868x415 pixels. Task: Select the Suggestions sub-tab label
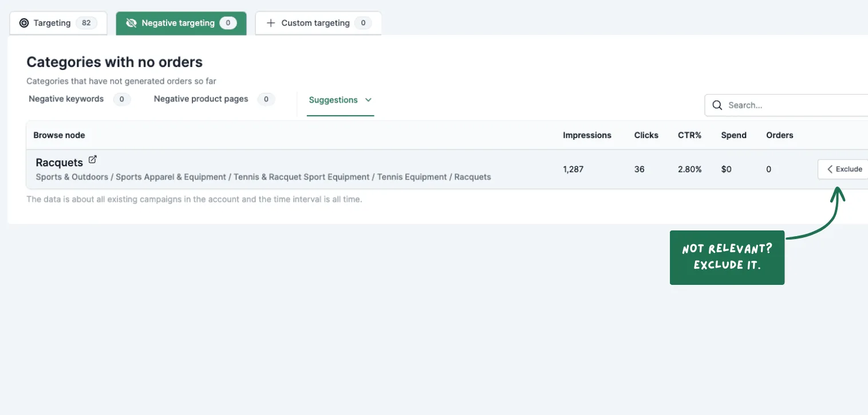333,100
